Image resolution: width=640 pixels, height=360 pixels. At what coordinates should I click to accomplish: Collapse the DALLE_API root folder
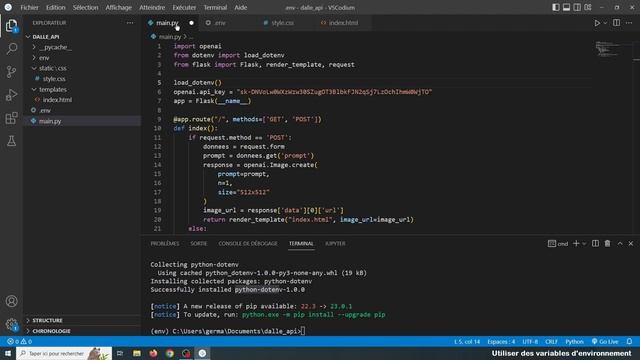(46, 37)
